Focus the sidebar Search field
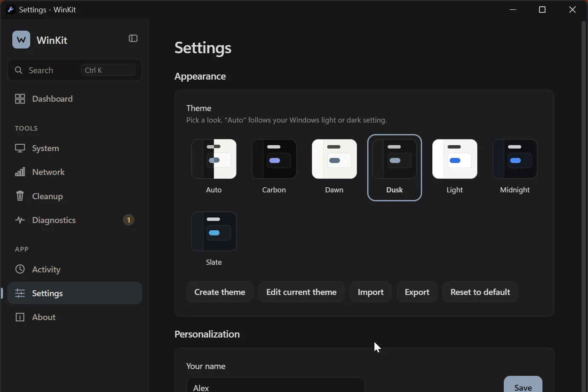 [x=75, y=70]
